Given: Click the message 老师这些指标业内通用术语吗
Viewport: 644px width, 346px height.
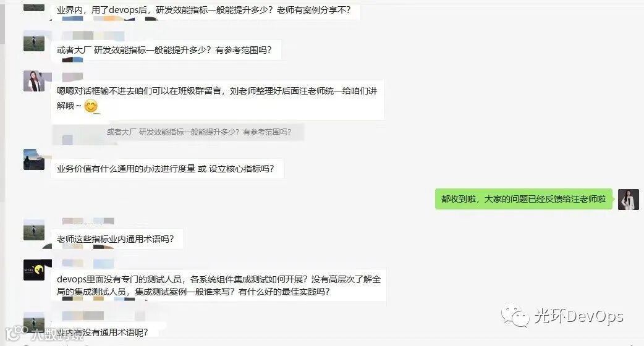Looking at the screenshot, I should click(x=117, y=239).
